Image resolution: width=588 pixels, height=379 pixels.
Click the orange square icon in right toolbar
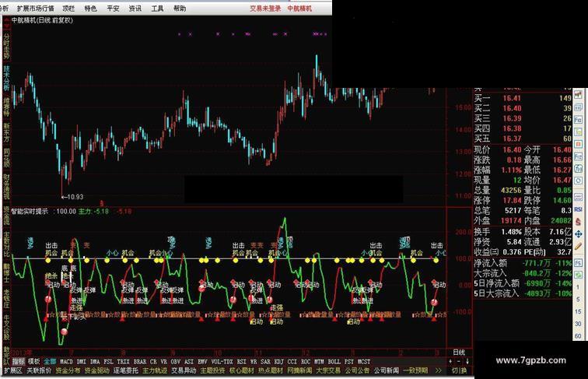click(578, 144)
